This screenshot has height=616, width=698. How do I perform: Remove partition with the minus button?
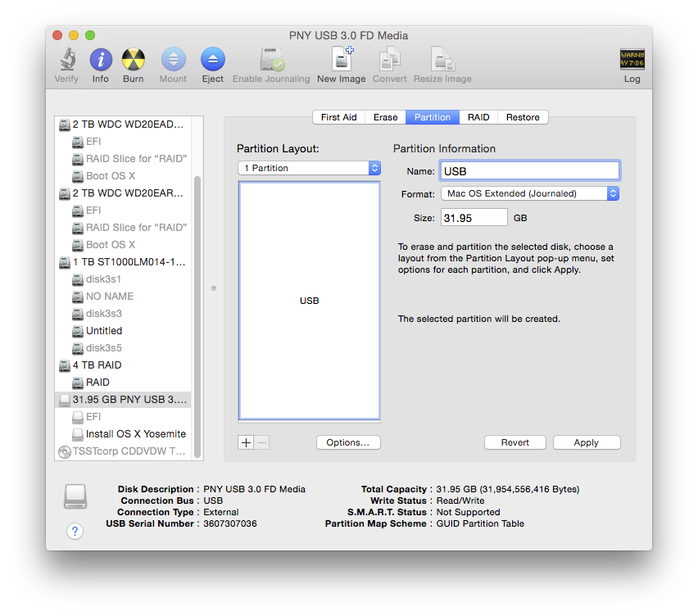(x=262, y=442)
